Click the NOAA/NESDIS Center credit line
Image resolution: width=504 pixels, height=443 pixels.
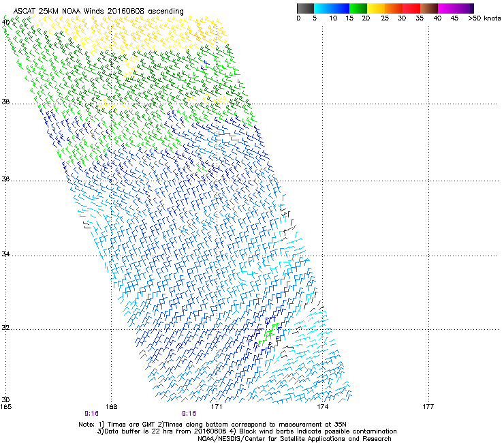tap(294, 439)
